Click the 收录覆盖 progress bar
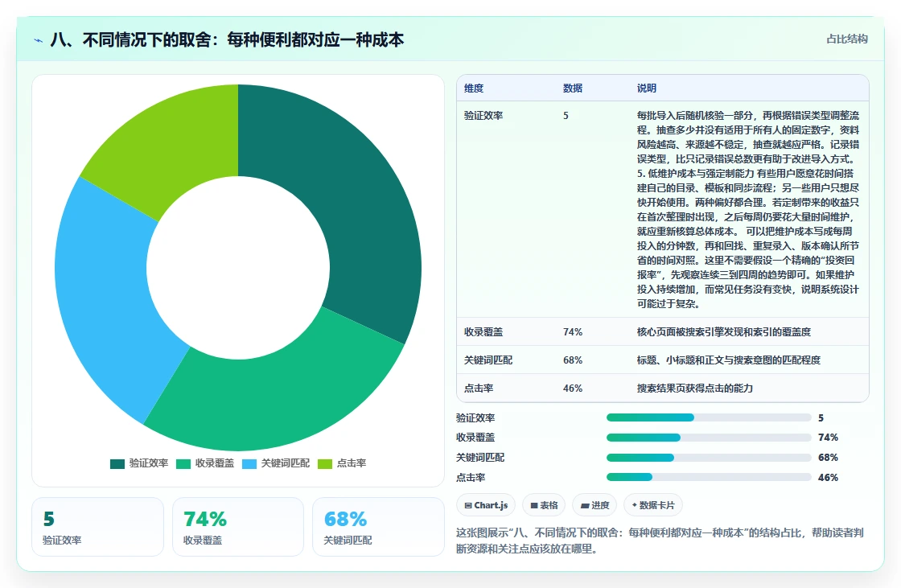 [x=709, y=438]
